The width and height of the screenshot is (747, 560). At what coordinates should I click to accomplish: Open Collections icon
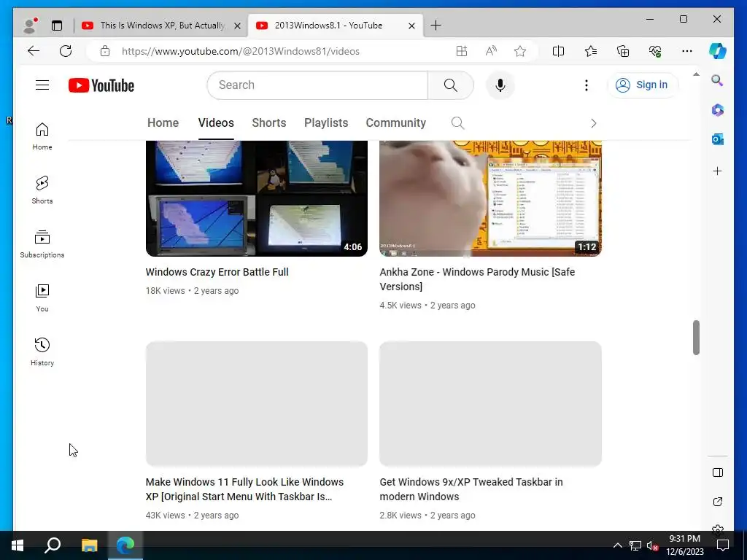[623, 51]
